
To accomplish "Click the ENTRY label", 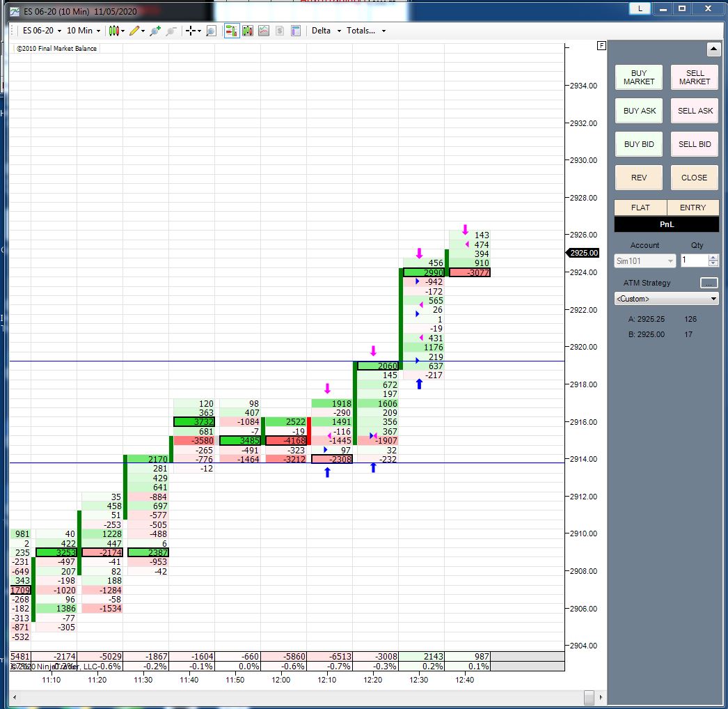I will click(x=693, y=208).
